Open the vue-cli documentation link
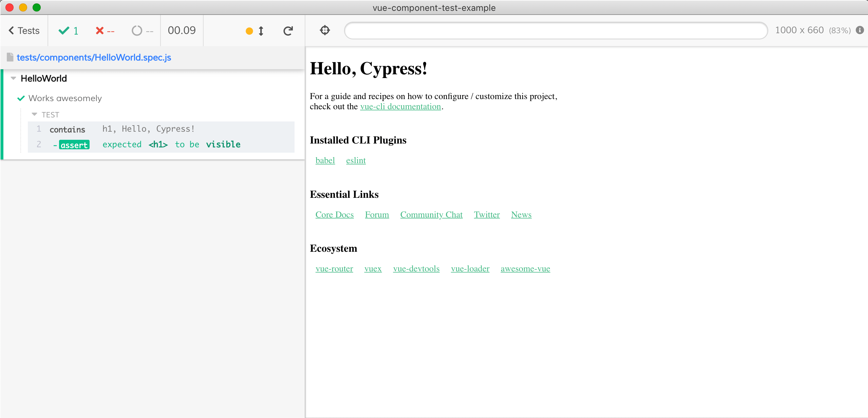Image resolution: width=868 pixels, height=418 pixels. (400, 106)
